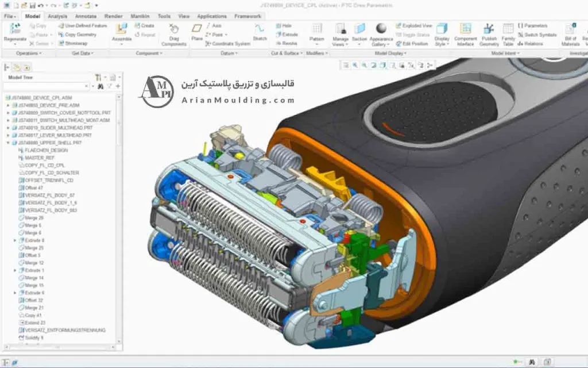588x368 pixels.
Task: Open Bill of Materials
Action: [570, 31]
